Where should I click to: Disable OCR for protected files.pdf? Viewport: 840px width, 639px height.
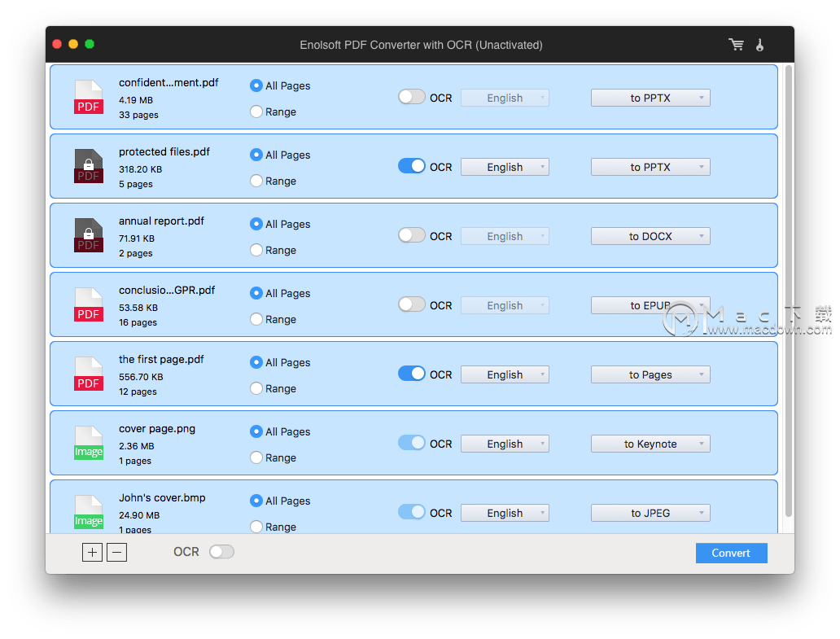pyautogui.click(x=411, y=166)
